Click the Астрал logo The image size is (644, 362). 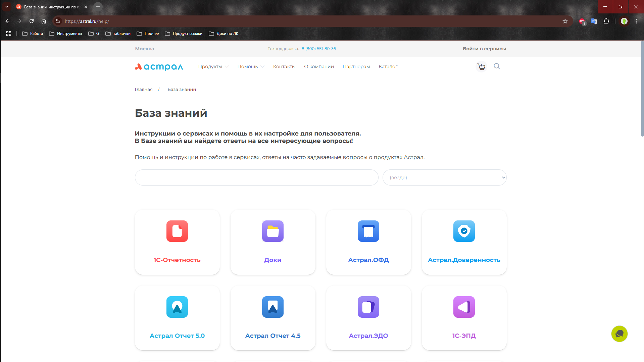[x=159, y=67]
